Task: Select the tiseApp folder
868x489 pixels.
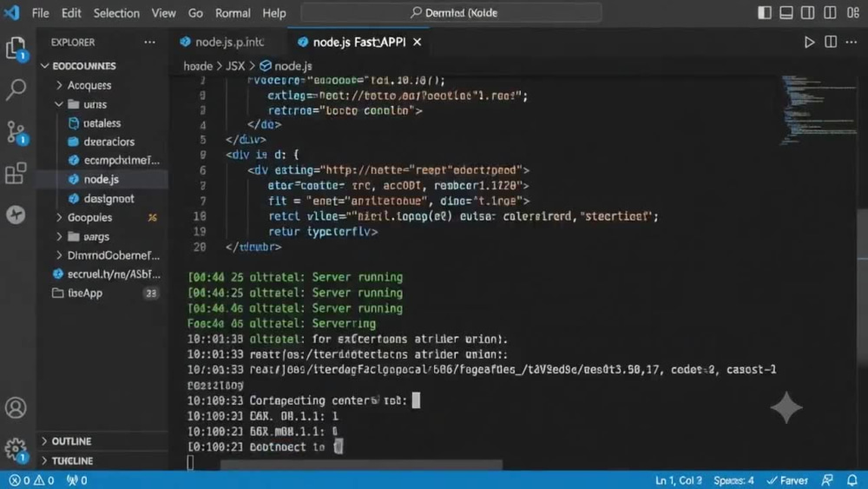Action: pos(85,293)
